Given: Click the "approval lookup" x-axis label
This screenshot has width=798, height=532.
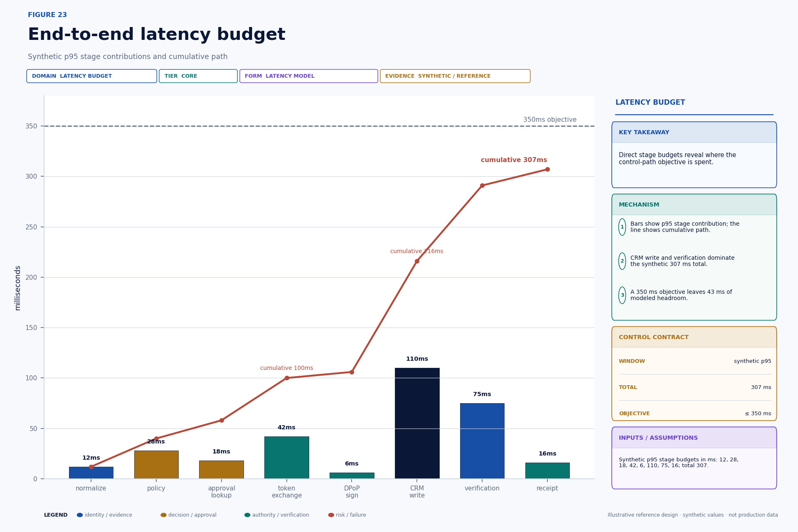Looking at the screenshot, I should click(222, 492).
